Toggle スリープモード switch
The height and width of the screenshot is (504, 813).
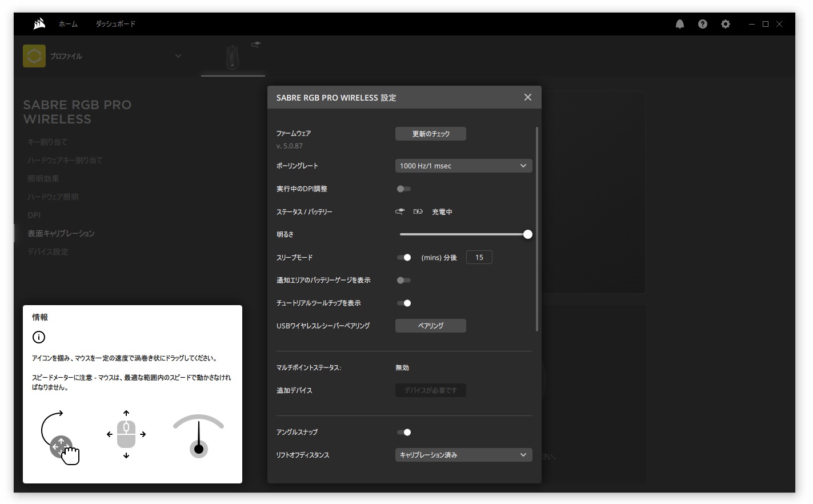pos(404,257)
